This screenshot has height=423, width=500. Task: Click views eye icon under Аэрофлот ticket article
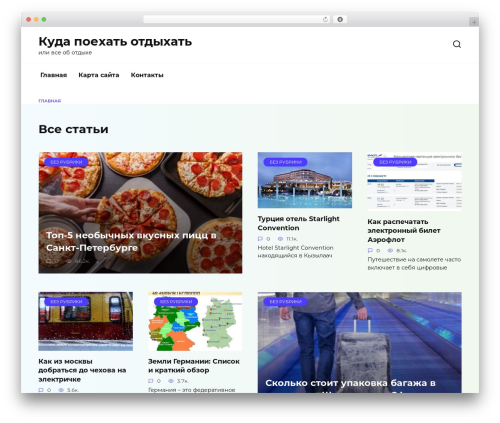[390, 250]
